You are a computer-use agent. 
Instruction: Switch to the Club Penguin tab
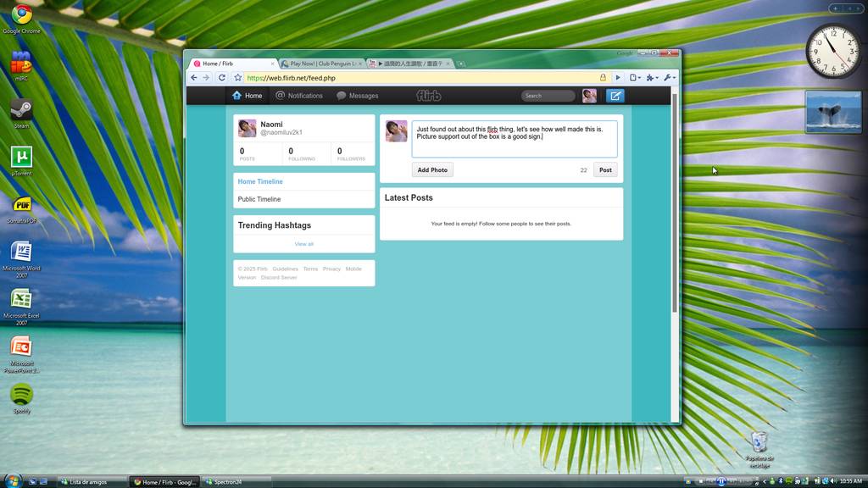click(x=322, y=64)
